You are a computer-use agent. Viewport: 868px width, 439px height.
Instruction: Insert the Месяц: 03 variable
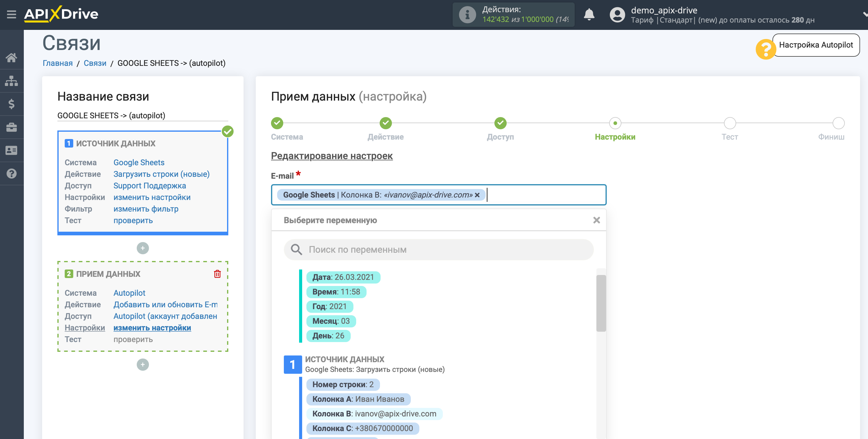[x=331, y=321]
